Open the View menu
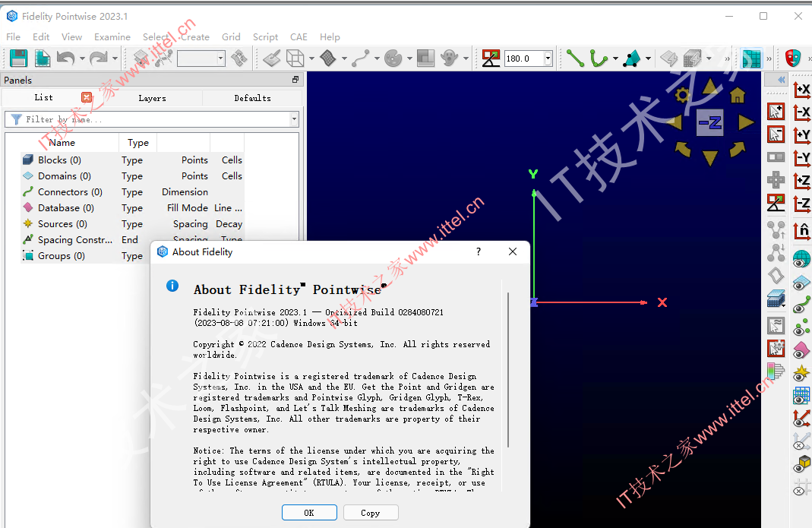The width and height of the screenshot is (812, 528). [71, 36]
